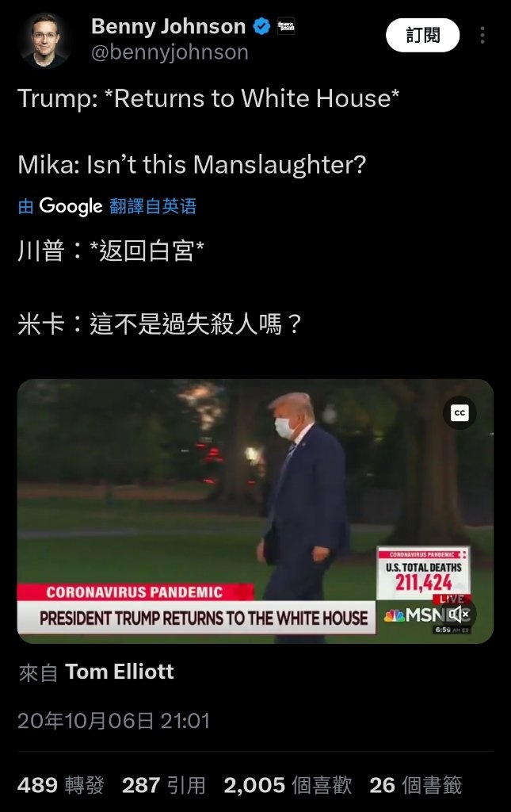
Task: View the 287 引用 quotes list
Action: pos(164,785)
